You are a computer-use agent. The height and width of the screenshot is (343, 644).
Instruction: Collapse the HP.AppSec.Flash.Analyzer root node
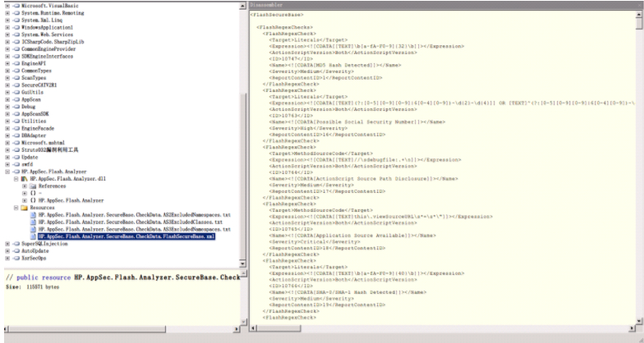point(7,171)
